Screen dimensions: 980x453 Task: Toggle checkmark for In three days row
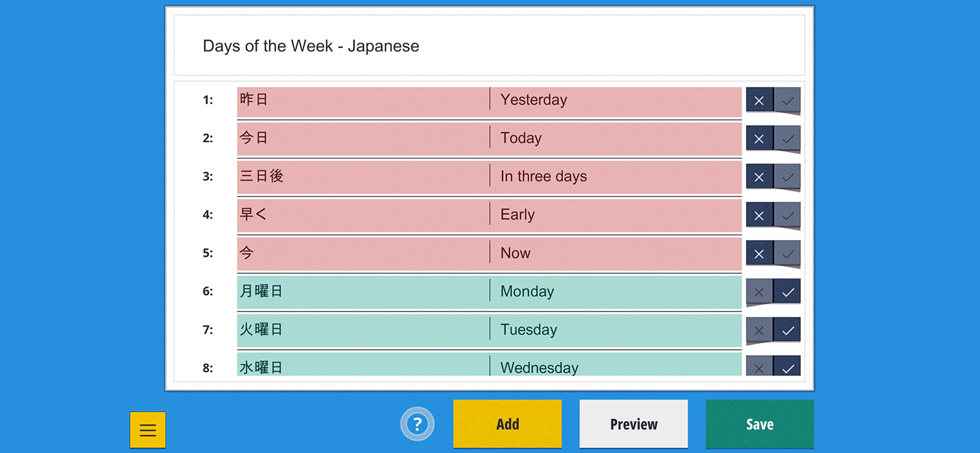[x=787, y=177]
